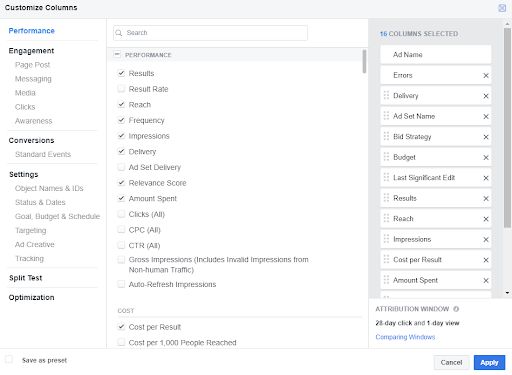Open the Performance category
This screenshot has width=512, height=375.
pyautogui.click(x=31, y=31)
